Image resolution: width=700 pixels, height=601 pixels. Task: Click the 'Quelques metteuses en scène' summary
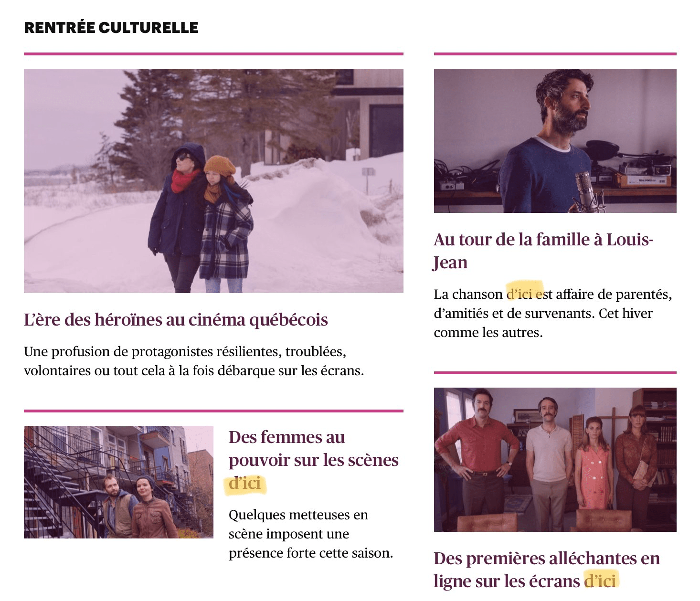pyautogui.click(x=310, y=534)
